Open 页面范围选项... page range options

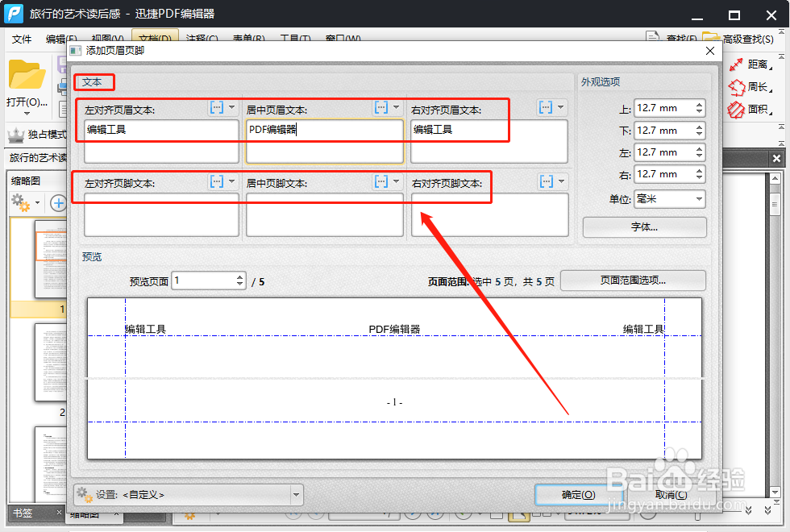(633, 281)
